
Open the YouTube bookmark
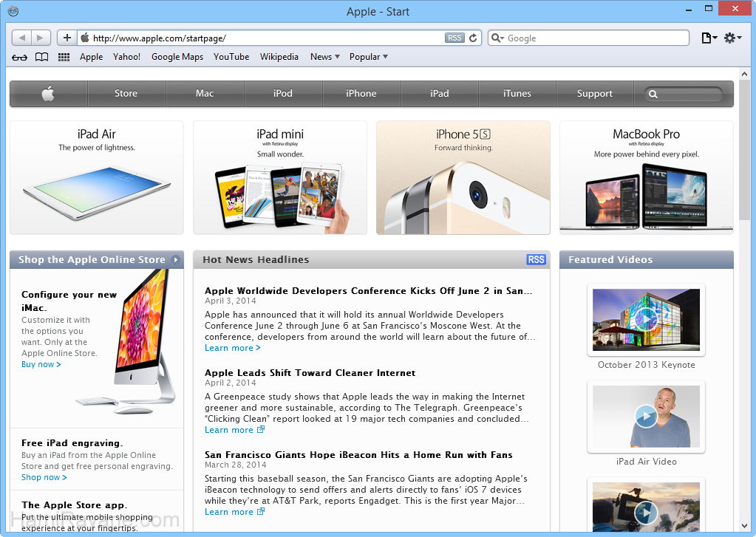pos(231,57)
